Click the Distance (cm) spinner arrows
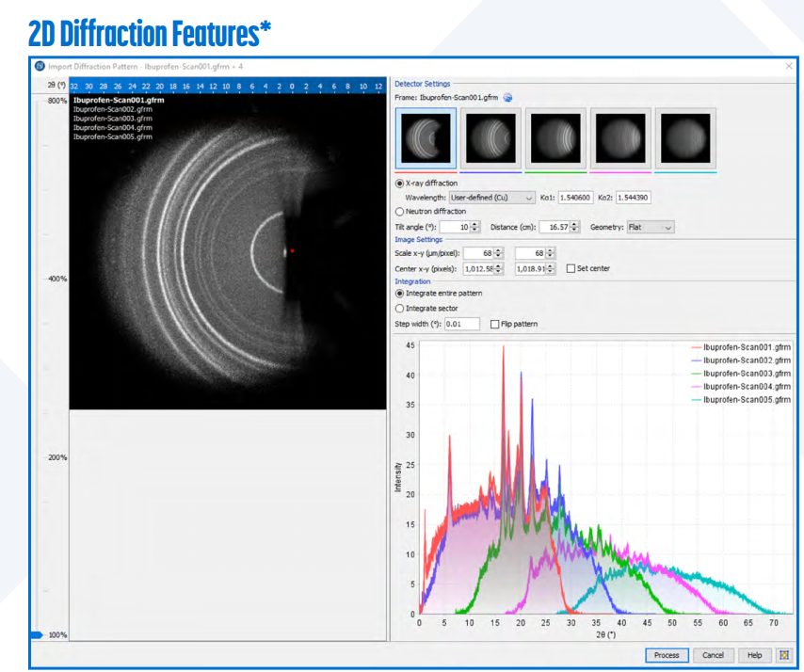 [x=575, y=227]
